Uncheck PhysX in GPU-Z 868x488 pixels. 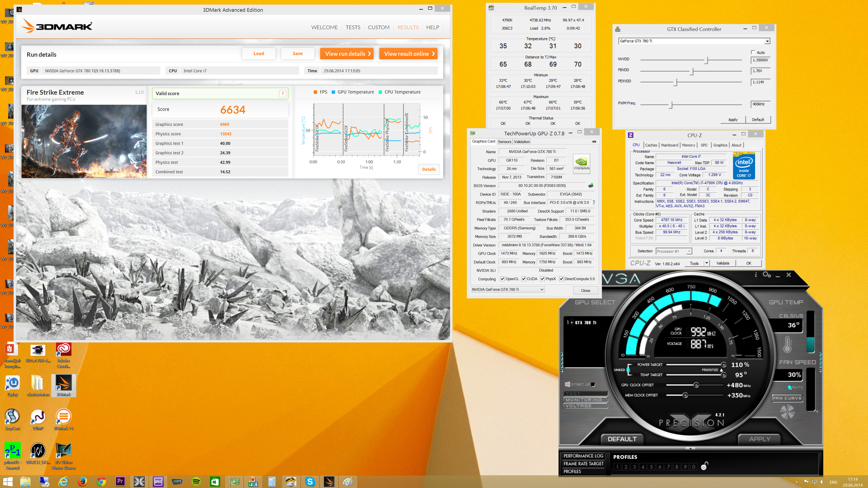[x=542, y=279]
